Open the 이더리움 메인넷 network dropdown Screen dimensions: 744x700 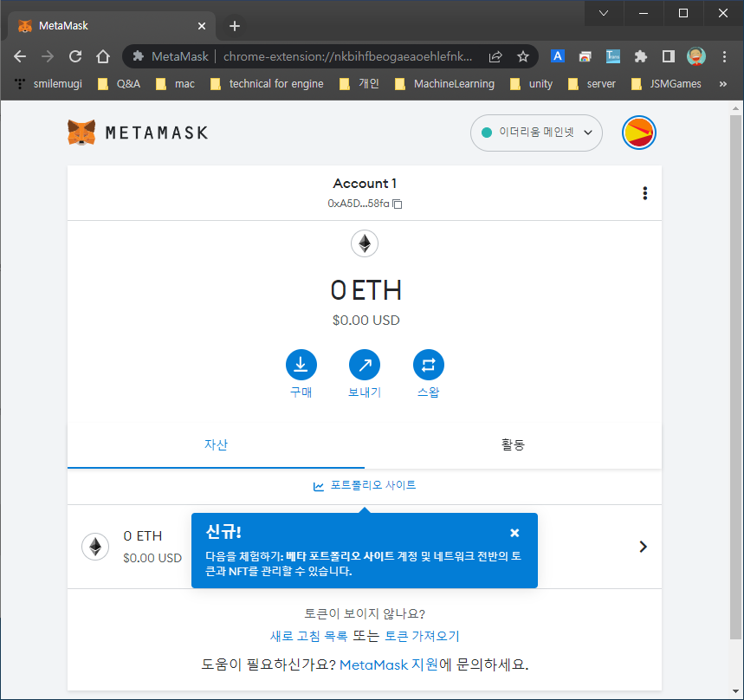pos(536,133)
